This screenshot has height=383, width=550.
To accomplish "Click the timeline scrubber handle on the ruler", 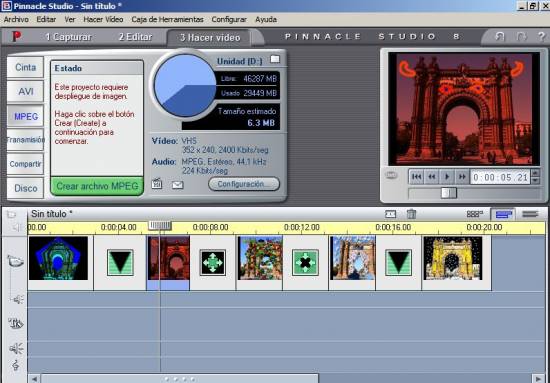I will [x=160, y=226].
